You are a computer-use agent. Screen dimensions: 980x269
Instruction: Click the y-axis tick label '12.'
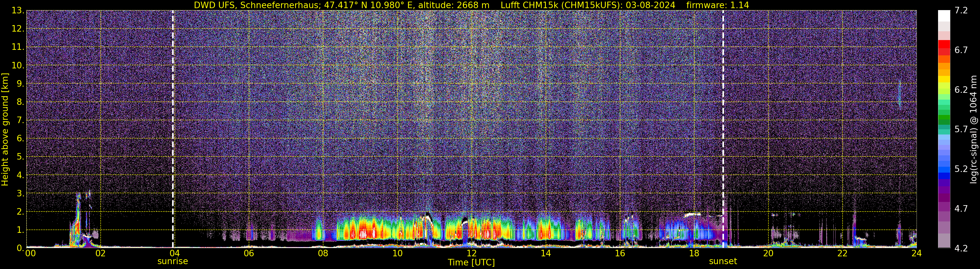point(18,29)
